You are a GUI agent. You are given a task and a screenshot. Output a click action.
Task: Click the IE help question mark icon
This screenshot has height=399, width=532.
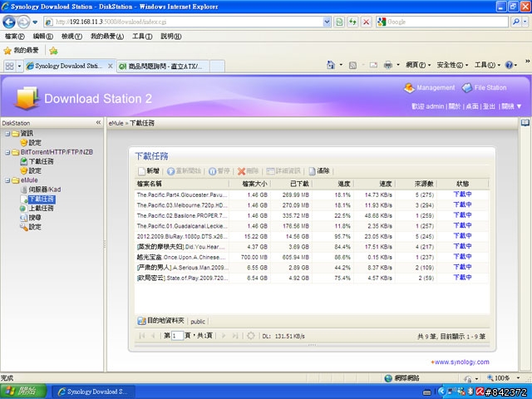509,65
